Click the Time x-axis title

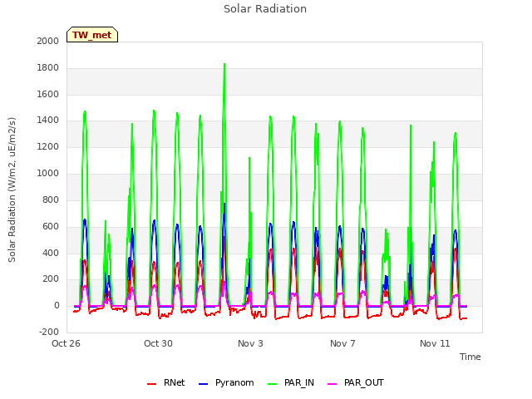[470, 357]
